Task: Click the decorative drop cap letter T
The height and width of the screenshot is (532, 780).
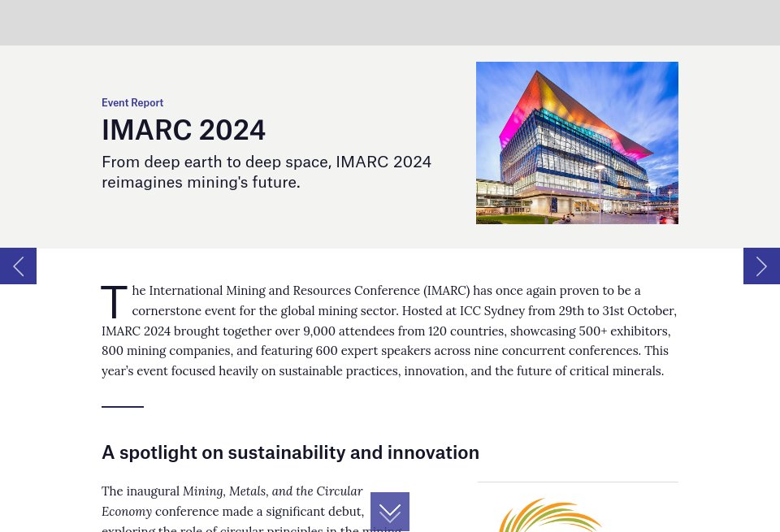Action: click(x=114, y=302)
